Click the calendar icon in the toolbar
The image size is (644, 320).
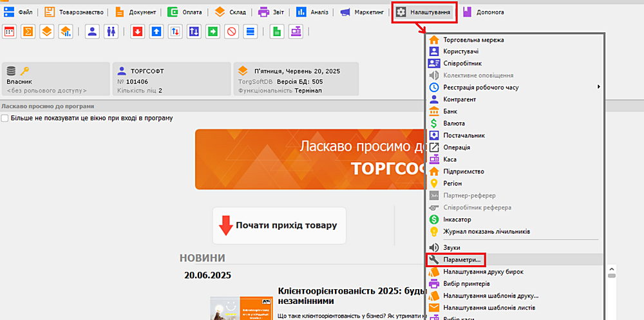(x=10, y=32)
